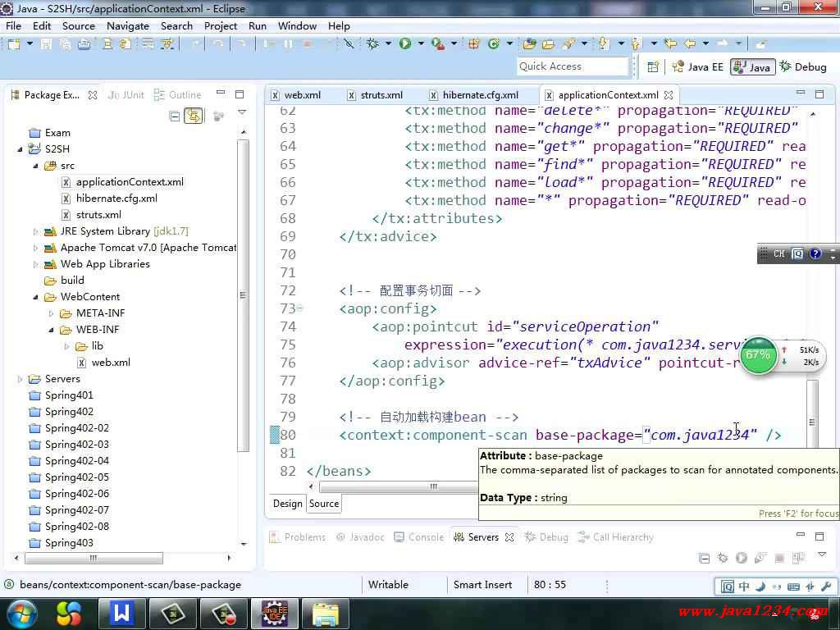Open the New wizard dropdown arrow
The image size is (840, 630).
click(x=30, y=44)
